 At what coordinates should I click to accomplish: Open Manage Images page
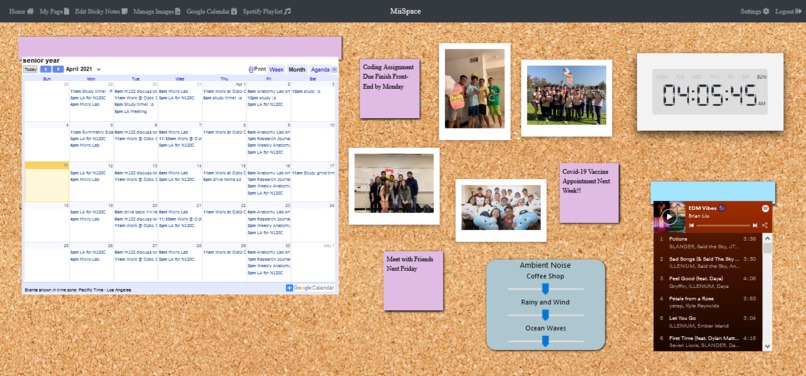157,11
